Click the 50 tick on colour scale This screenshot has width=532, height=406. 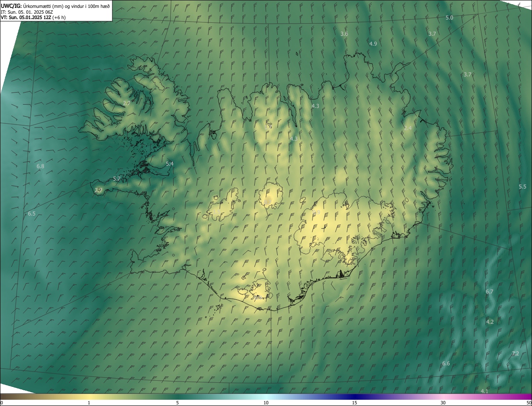tap(528, 403)
